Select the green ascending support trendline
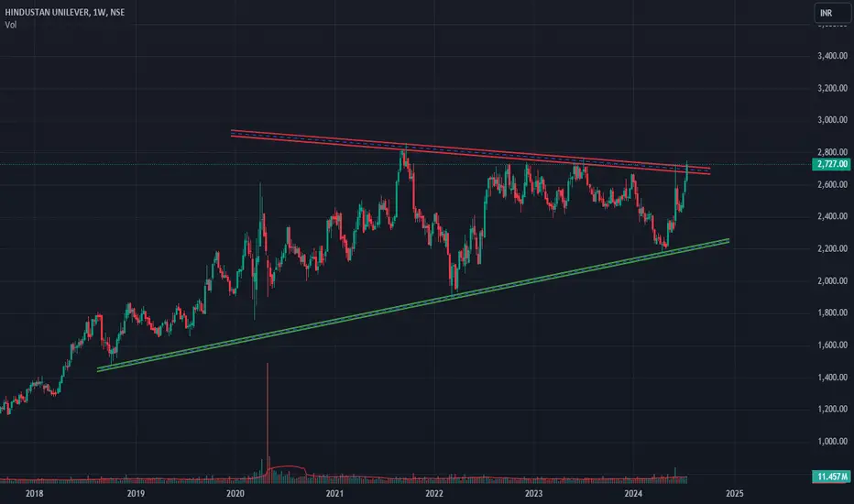Viewport: 854px width, 504px height. point(413,306)
